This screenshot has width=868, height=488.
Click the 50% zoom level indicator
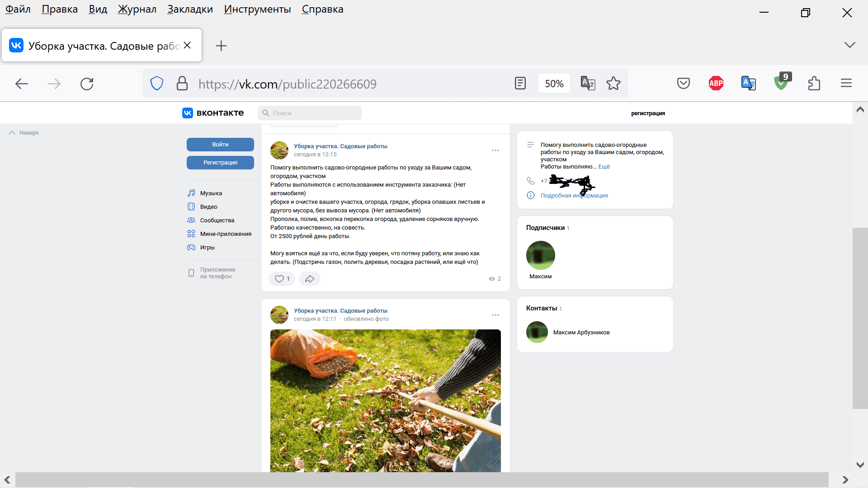click(554, 84)
